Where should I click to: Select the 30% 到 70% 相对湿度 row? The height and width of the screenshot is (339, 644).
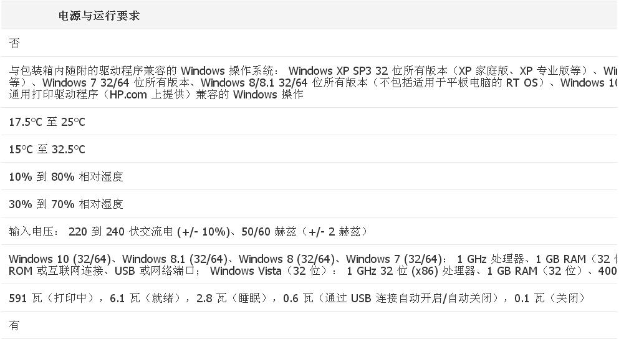[66, 204]
